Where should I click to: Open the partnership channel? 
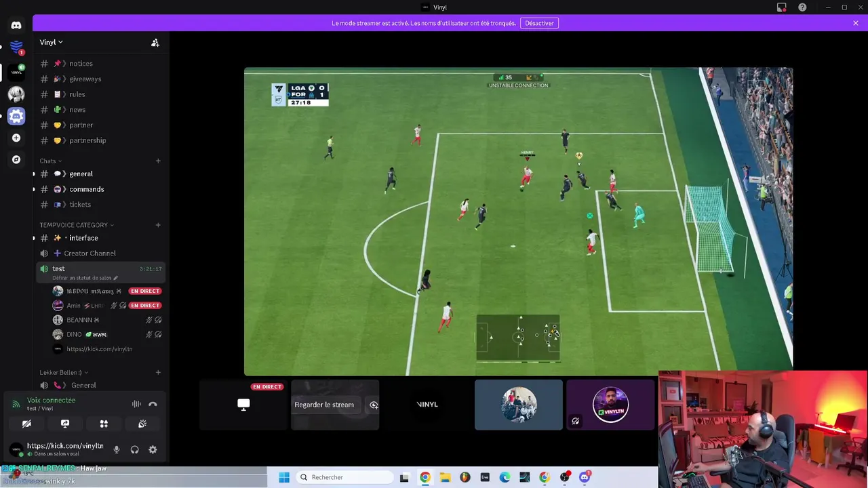(100, 140)
